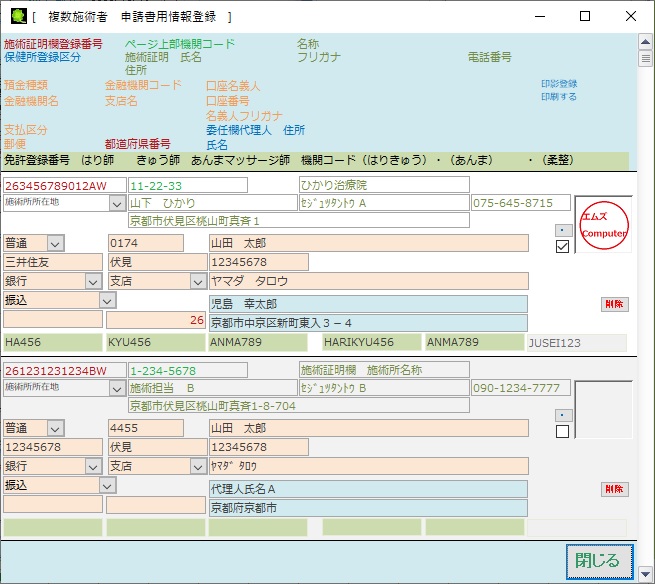Click the empty seal image box in second record
655x584 pixels.
pos(604,410)
